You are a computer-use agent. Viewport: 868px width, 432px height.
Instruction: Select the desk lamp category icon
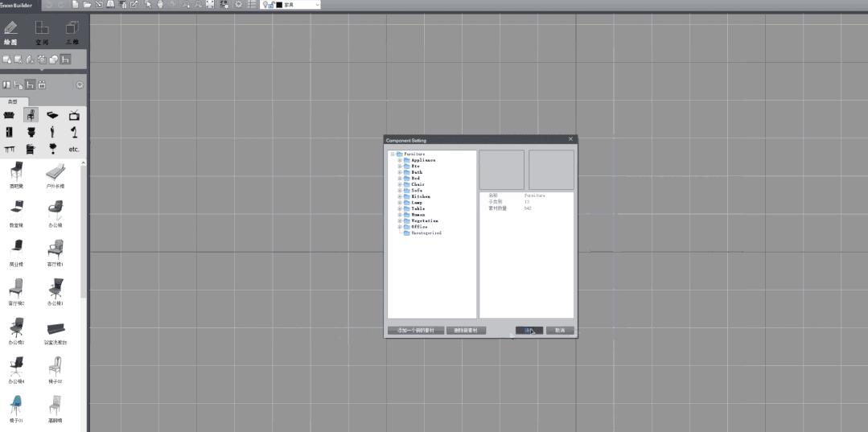click(x=74, y=133)
